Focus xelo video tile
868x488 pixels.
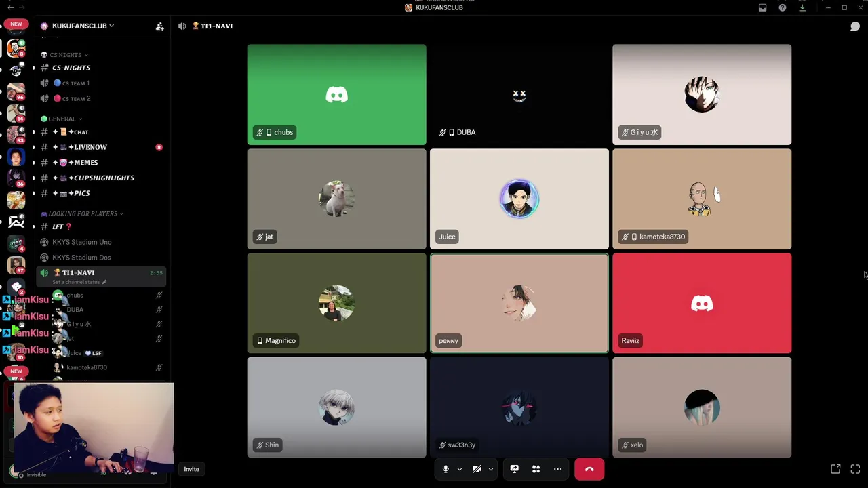702,407
